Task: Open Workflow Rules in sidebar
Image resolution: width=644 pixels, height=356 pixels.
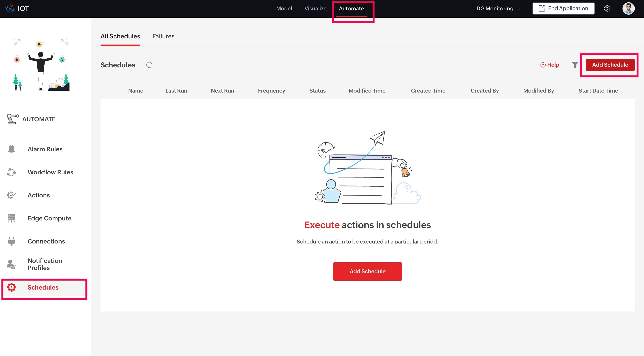Action: pyautogui.click(x=50, y=172)
